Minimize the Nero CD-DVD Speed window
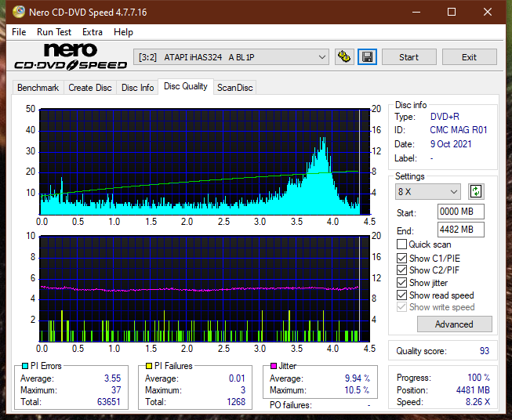Viewport: 512px width, 420px height. pyautogui.click(x=416, y=12)
